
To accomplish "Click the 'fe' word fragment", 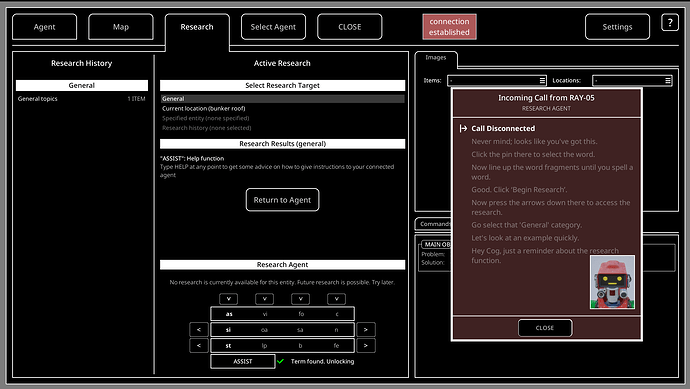I will point(336,345).
